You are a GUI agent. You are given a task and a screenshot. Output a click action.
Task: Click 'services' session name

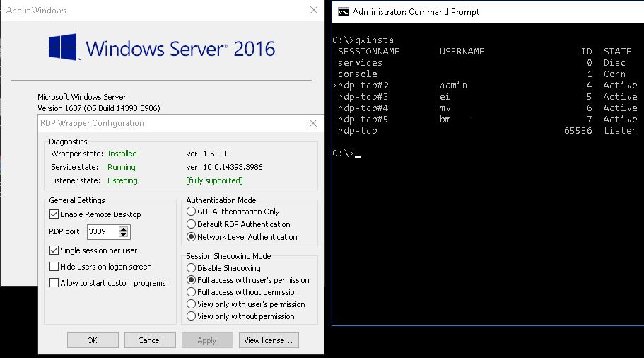[360, 62]
